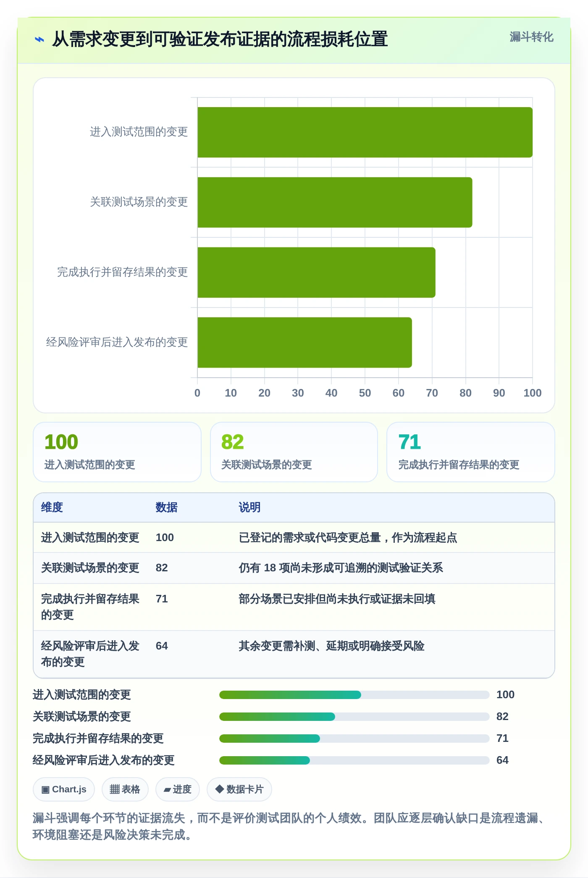Click the bar for 进入测试范围的变更 in chart
Screen dimensions: 588x878
point(365,132)
